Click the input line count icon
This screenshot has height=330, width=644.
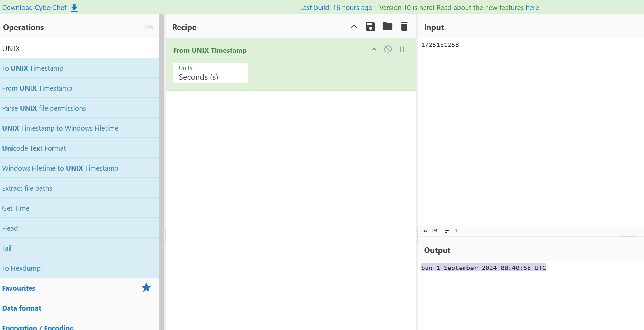tap(447, 231)
